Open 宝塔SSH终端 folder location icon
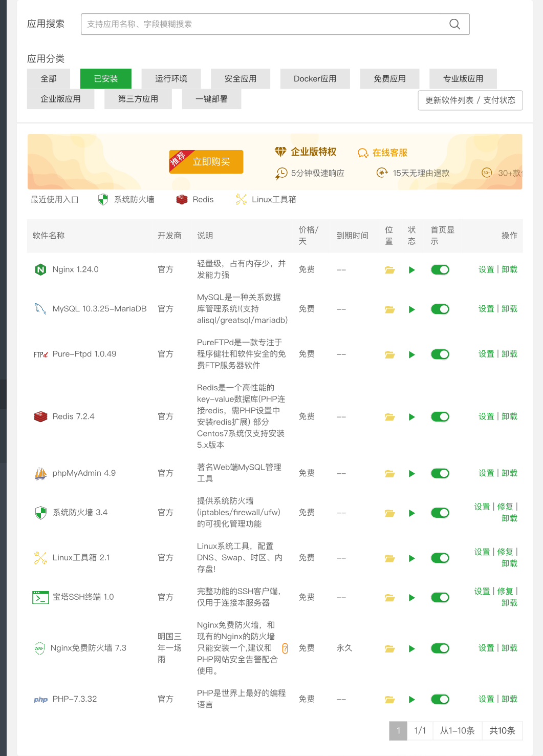 click(389, 598)
